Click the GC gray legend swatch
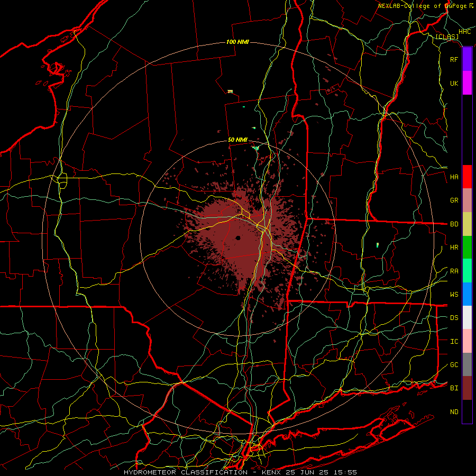This screenshot has height=476, width=476. [x=467, y=364]
